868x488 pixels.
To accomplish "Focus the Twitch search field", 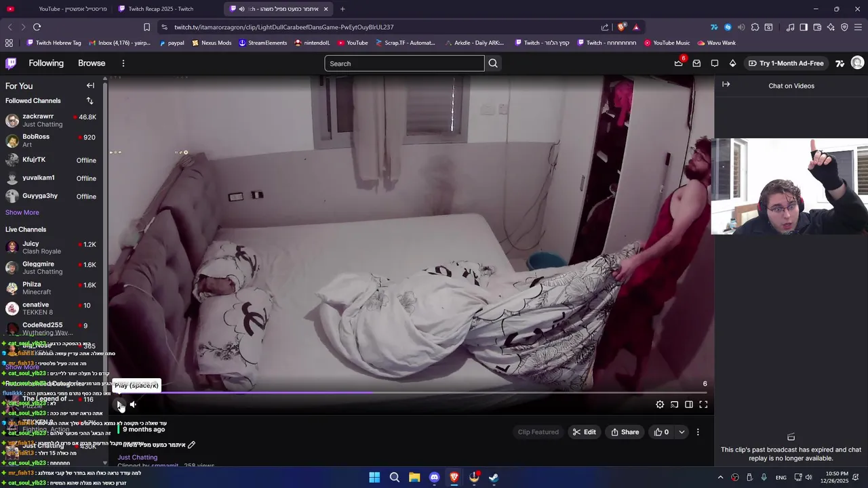I will (x=404, y=64).
